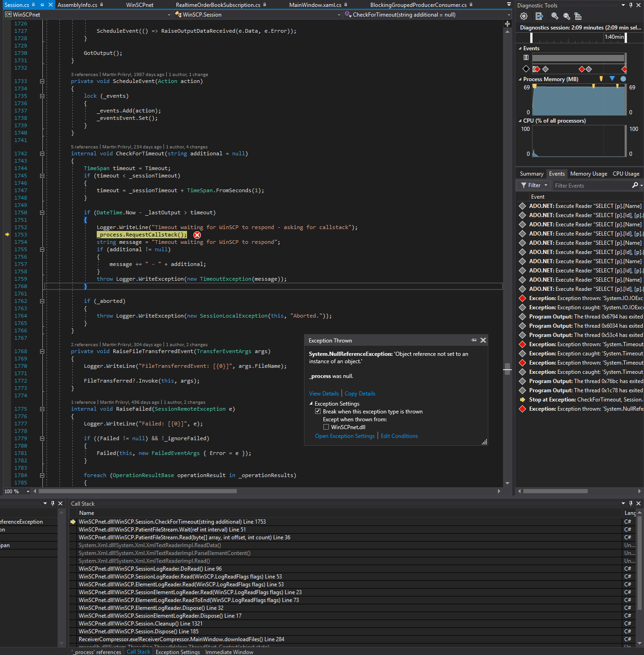The image size is (644, 655).
Task: Open the Memory Usage tab
Action: tap(588, 174)
